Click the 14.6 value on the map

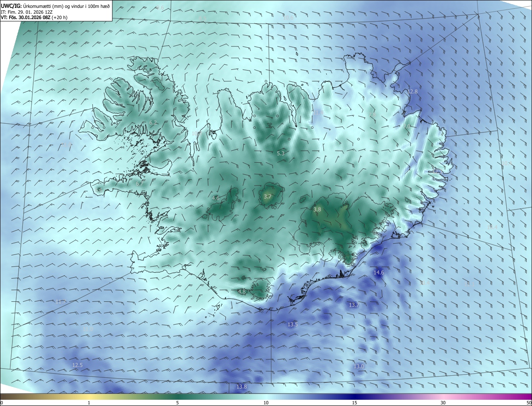pos(379,272)
